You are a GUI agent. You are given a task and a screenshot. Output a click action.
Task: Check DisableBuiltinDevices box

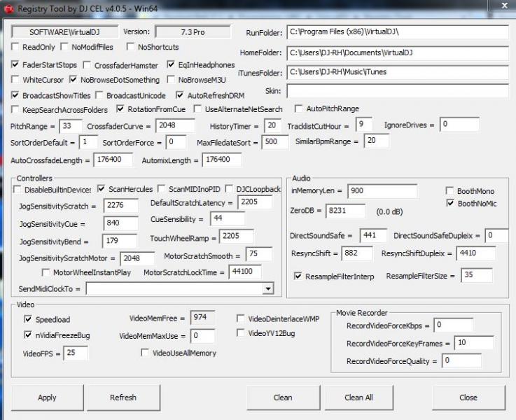(17, 190)
